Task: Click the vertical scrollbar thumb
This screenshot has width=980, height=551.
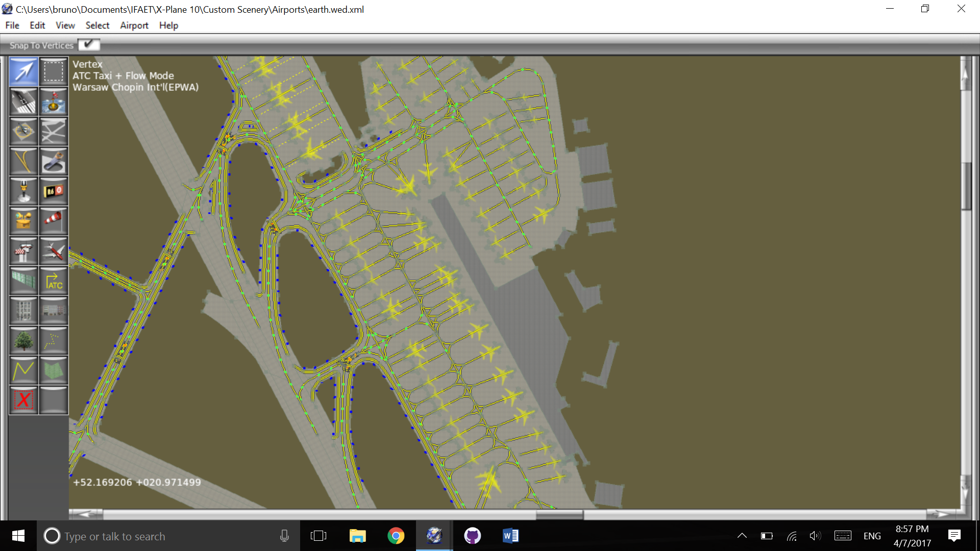Action: [x=966, y=186]
